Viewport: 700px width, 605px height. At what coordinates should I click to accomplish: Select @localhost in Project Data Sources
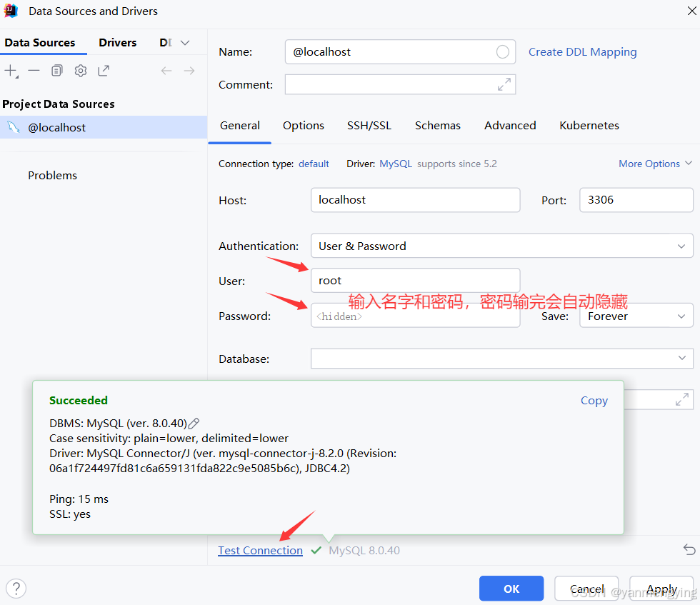104,127
